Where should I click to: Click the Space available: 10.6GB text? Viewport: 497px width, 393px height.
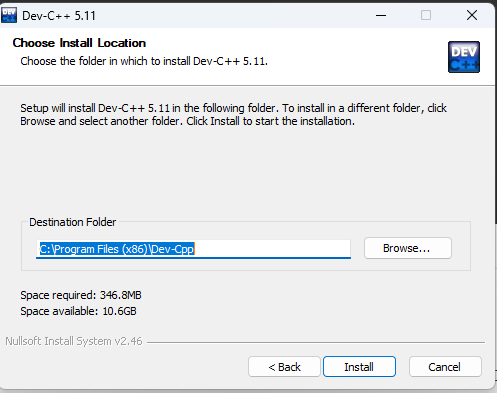tap(79, 311)
